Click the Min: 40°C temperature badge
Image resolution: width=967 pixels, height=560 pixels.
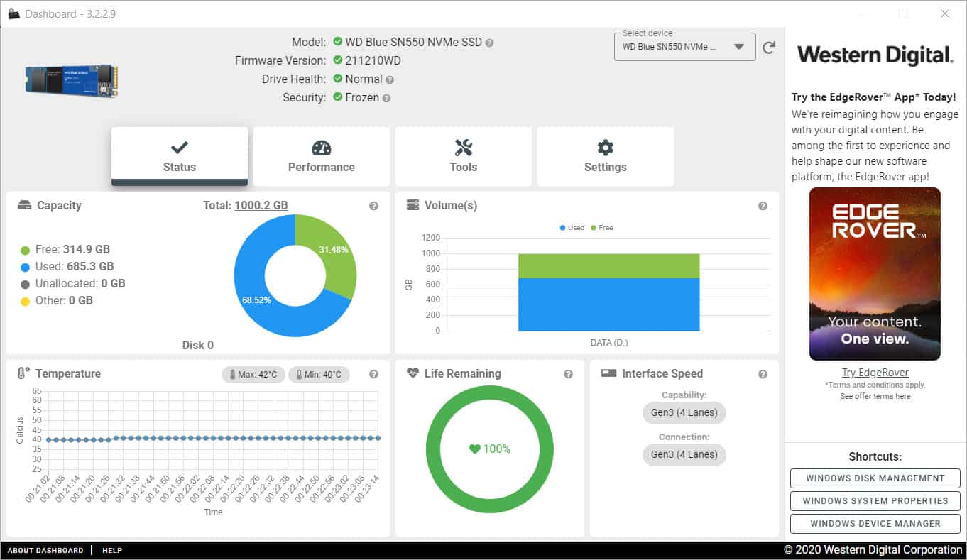pyautogui.click(x=319, y=375)
